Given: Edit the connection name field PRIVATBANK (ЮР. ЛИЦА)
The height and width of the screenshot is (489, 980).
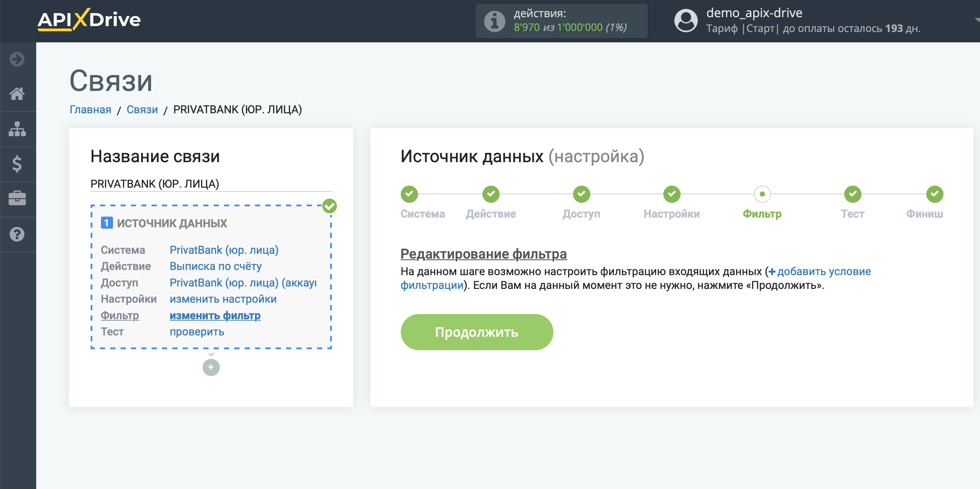Looking at the screenshot, I should 211,184.
